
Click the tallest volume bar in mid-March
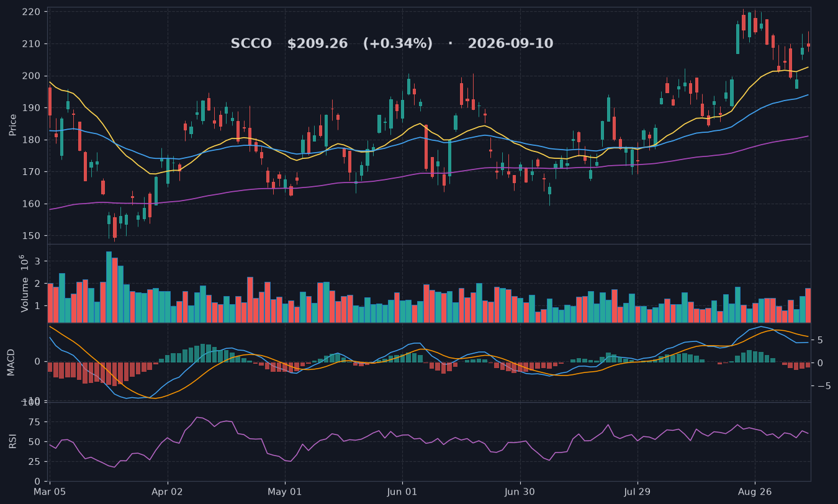(109, 287)
